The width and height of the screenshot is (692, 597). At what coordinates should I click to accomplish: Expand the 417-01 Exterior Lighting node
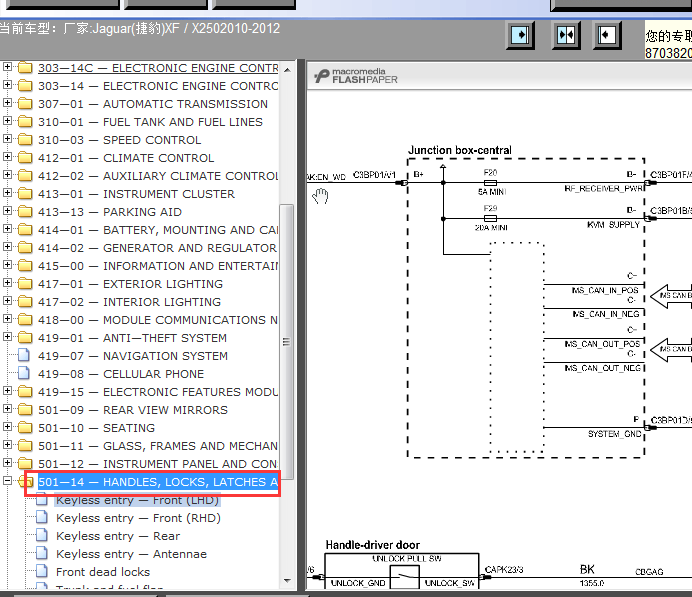[7, 283]
